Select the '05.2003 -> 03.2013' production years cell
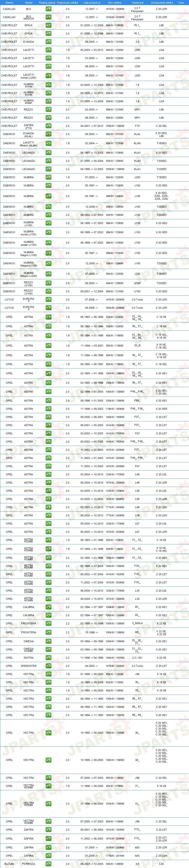This screenshot has height=868, width=189. [92, 50]
